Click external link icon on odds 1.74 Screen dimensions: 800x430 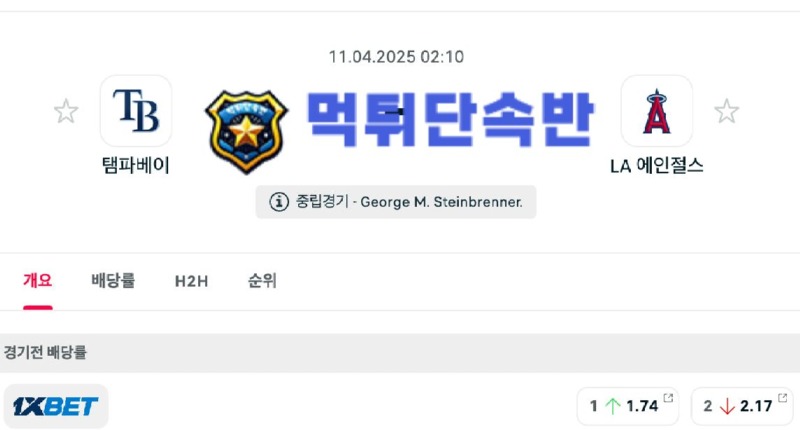668,397
